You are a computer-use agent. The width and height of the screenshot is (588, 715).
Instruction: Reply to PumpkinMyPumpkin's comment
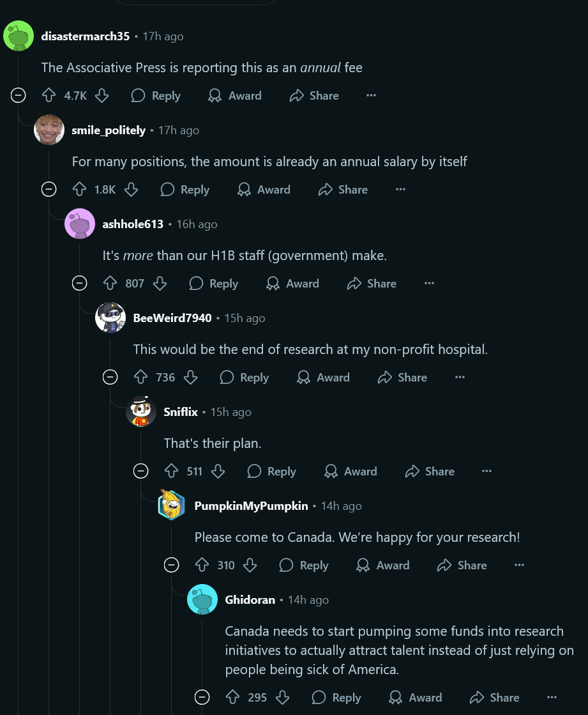click(304, 565)
